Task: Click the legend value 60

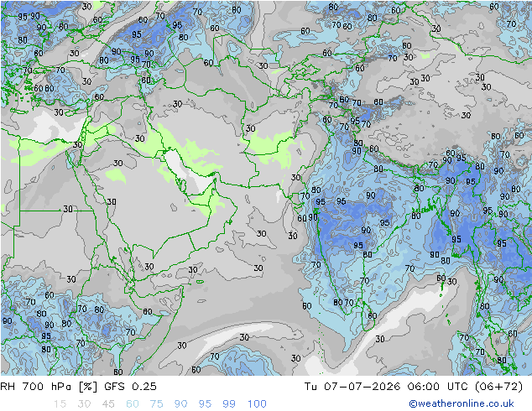Action: (x=133, y=404)
